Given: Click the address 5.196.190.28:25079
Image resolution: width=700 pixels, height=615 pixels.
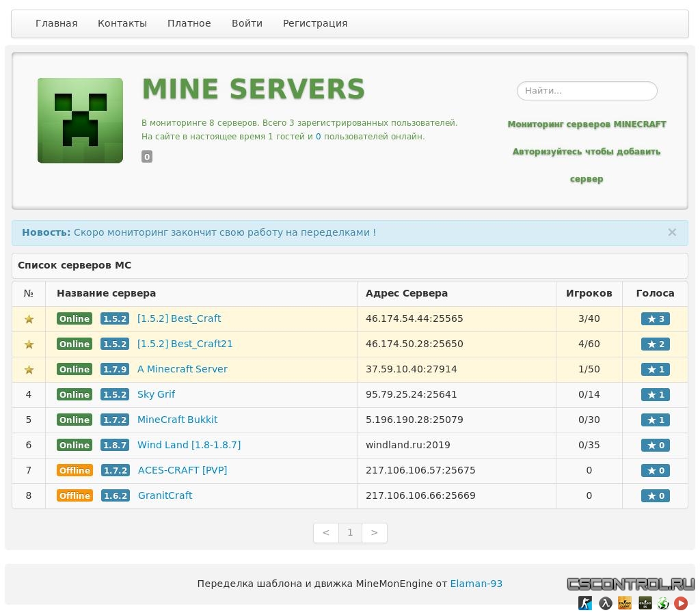Looking at the screenshot, I should tap(414, 420).
